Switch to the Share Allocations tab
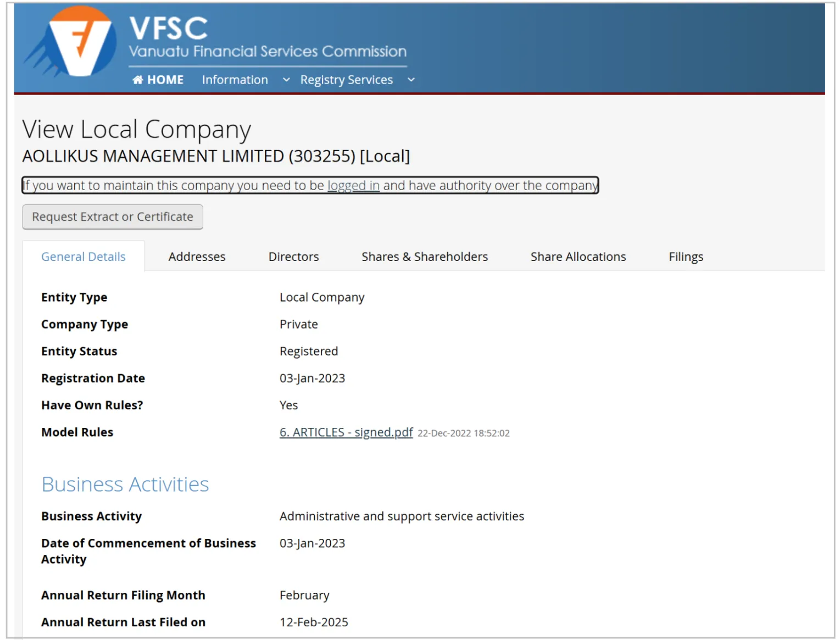 click(578, 257)
